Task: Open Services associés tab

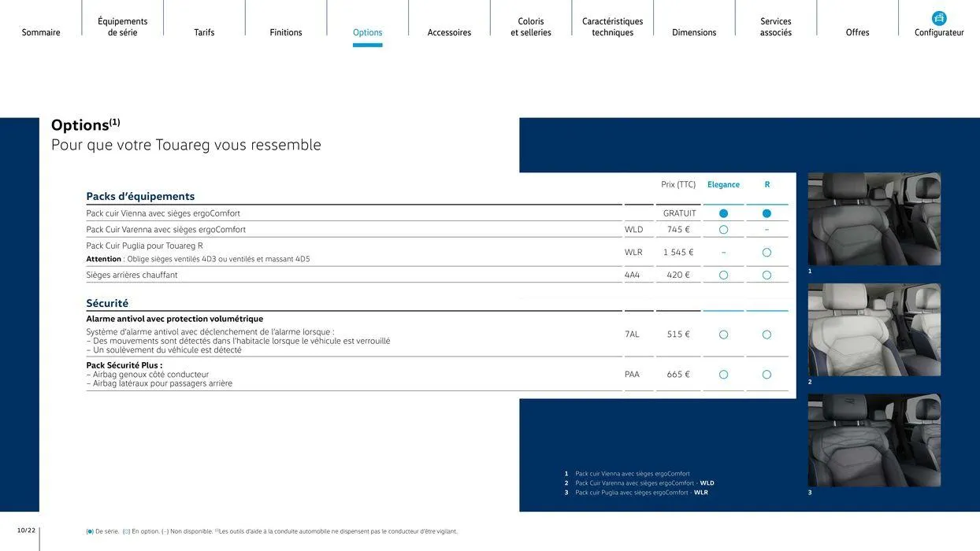Action: 776,27
